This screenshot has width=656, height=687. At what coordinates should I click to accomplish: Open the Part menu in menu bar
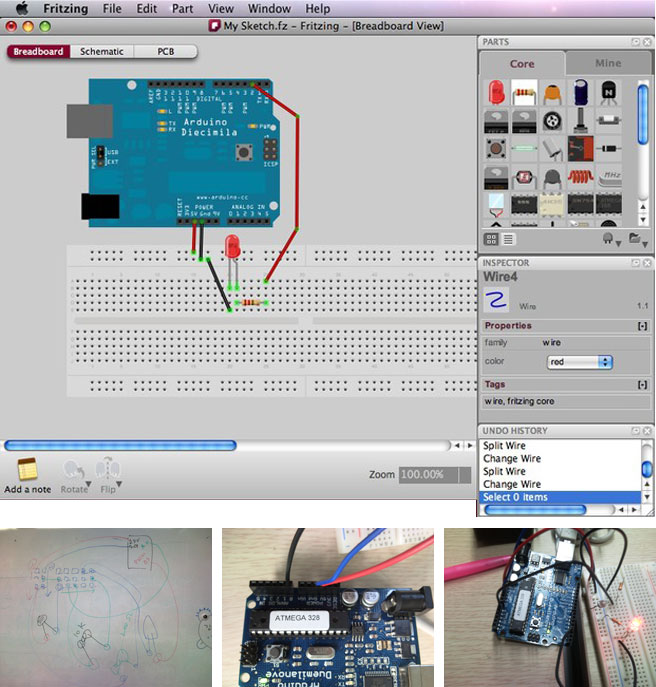click(182, 8)
